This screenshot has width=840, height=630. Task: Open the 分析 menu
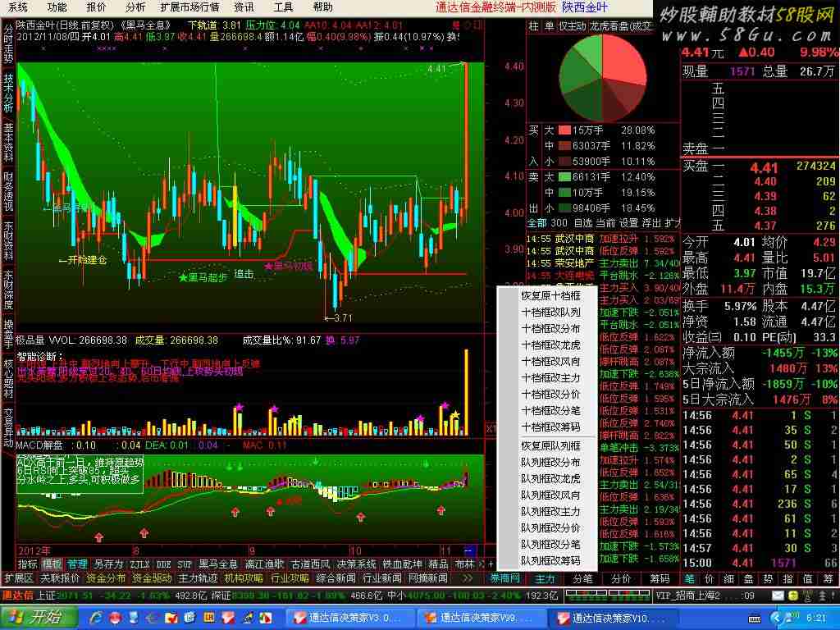pos(135,7)
